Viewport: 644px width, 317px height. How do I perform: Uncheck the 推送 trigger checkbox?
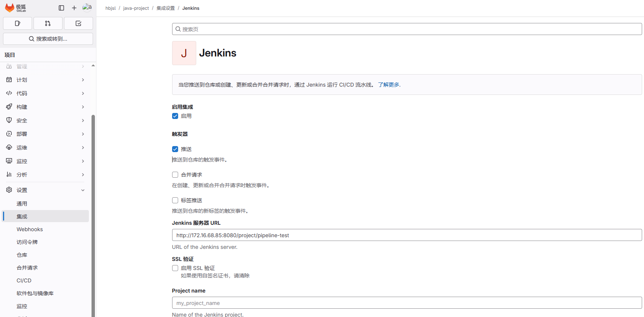click(x=175, y=149)
